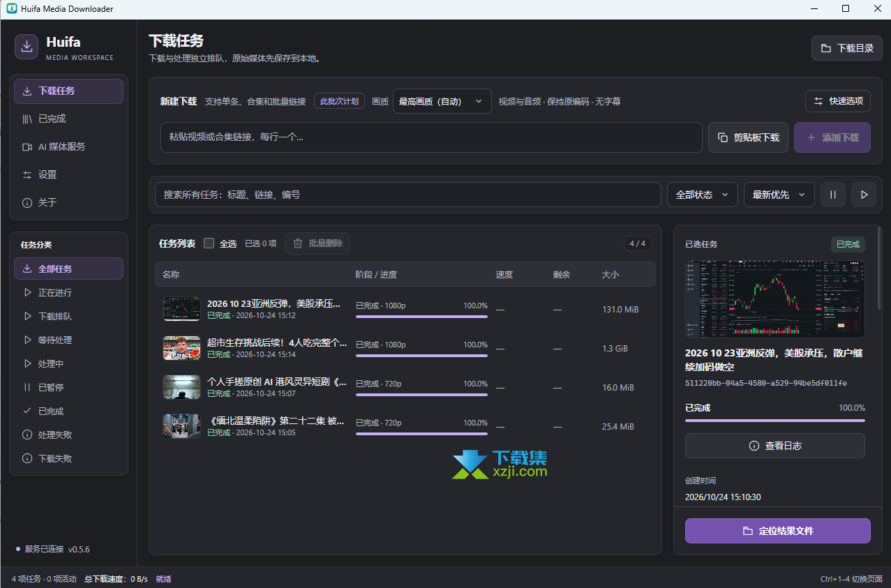Open 快速选项 button
891x588 pixels.
[838, 101]
